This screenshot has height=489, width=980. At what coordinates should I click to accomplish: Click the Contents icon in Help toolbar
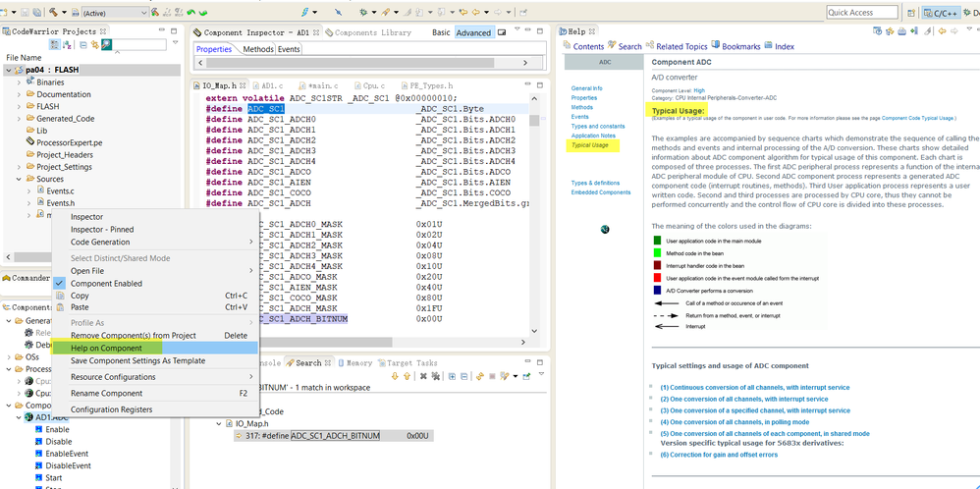point(567,46)
